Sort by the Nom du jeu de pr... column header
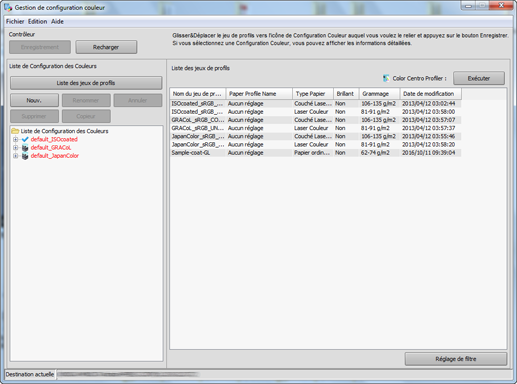The height and width of the screenshot is (384, 517). click(x=198, y=94)
